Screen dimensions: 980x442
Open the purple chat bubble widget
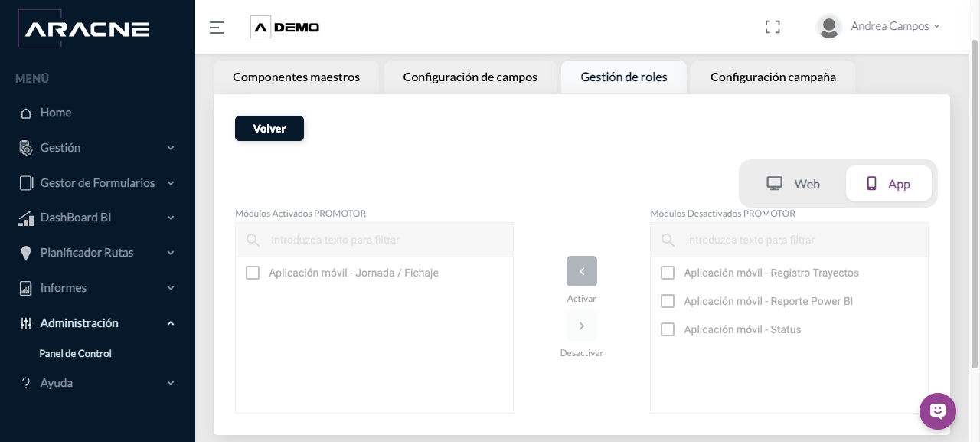(938, 411)
